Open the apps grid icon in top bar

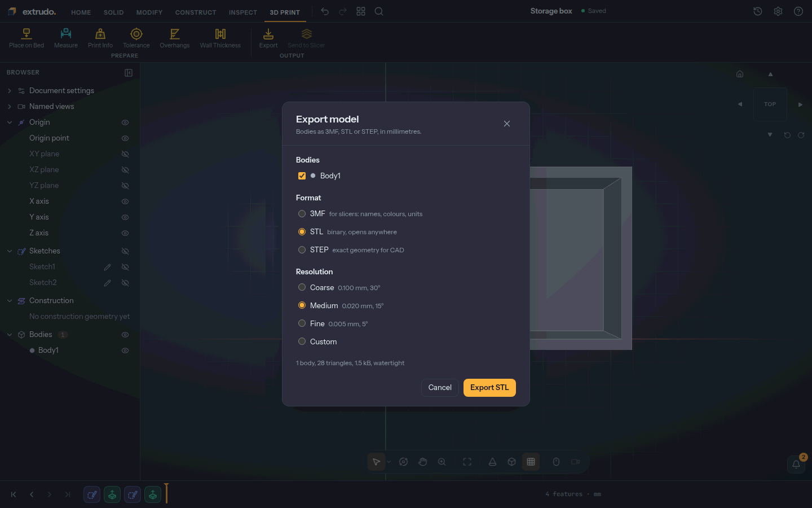pyautogui.click(x=361, y=11)
